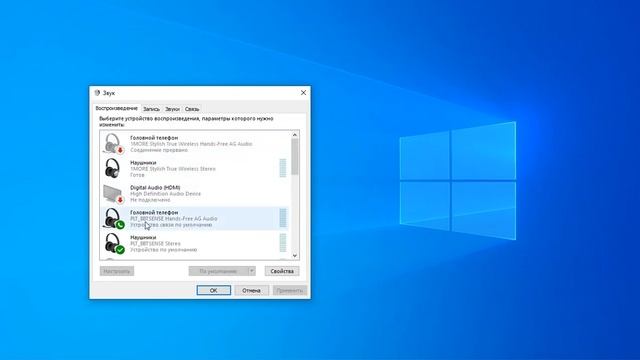Click level meter of PLT_BBTSENSE Stereo

[282, 243]
